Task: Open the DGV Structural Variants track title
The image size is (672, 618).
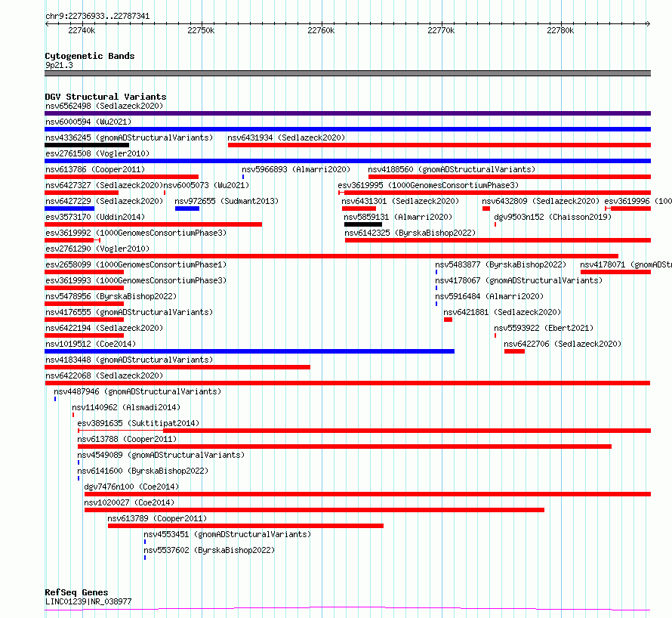Action: tap(106, 97)
